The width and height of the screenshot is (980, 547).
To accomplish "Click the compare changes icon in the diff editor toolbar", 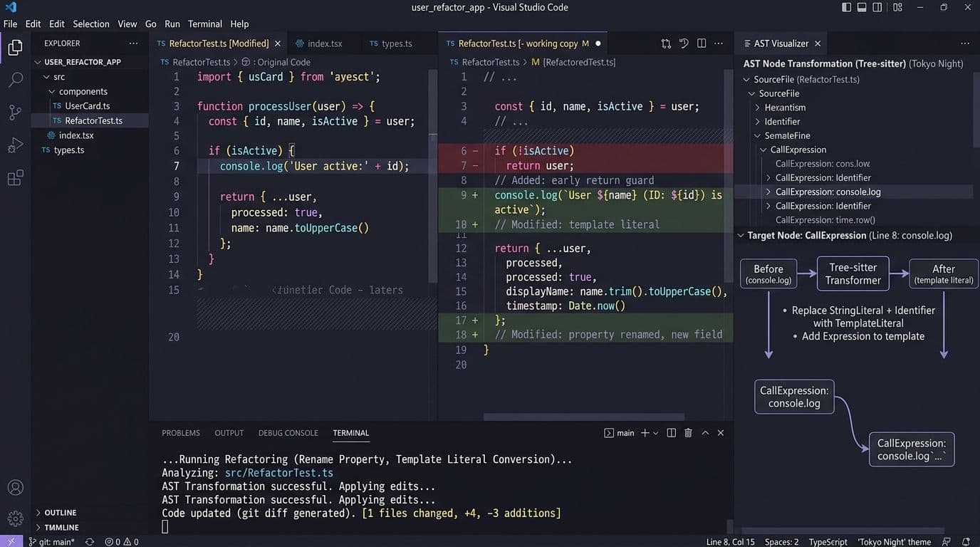I will pos(666,43).
